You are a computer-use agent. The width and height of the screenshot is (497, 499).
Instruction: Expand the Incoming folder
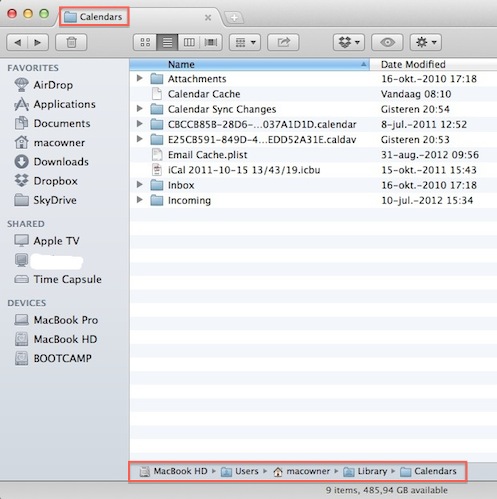140,200
